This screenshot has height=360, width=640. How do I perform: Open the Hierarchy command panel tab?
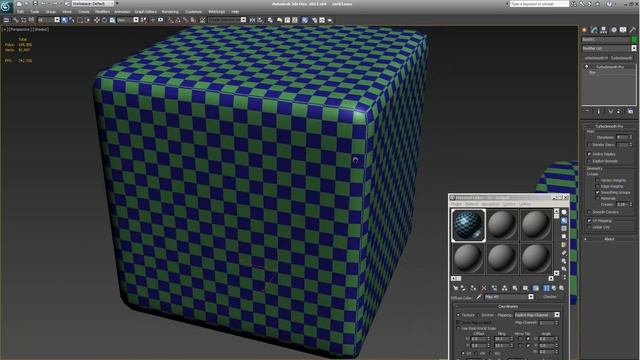point(603,29)
